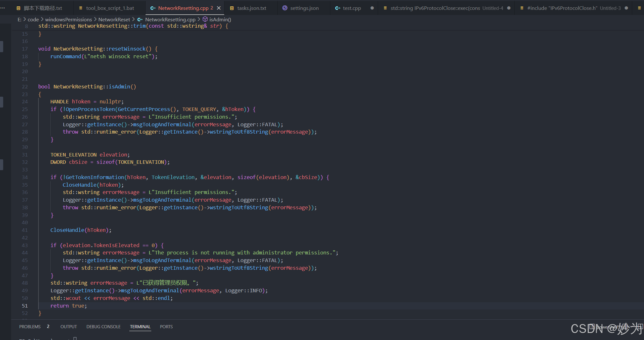Click line number 24 in the gutter
Viewport: 644px width, 340px height.
tap(25, 101)
